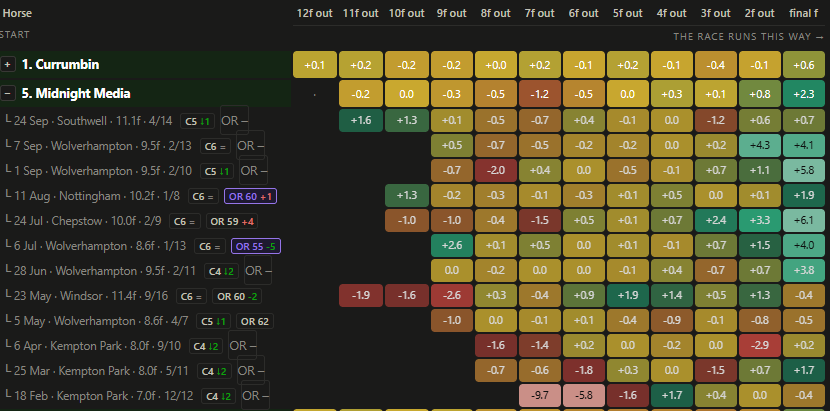This screenshot has width=830, height=411.
Task: Click the -9.7 cell in 18 Feb row
Action: [x=539, y=396]
